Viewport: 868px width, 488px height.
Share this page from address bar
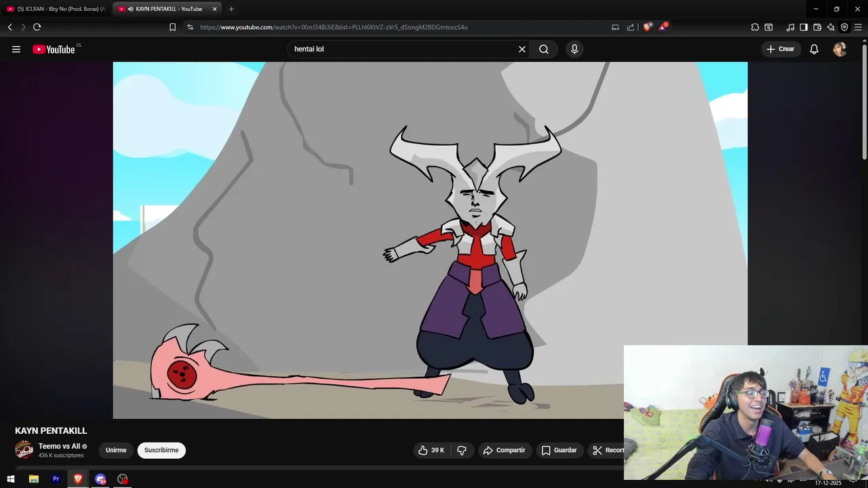pos(630,27)
